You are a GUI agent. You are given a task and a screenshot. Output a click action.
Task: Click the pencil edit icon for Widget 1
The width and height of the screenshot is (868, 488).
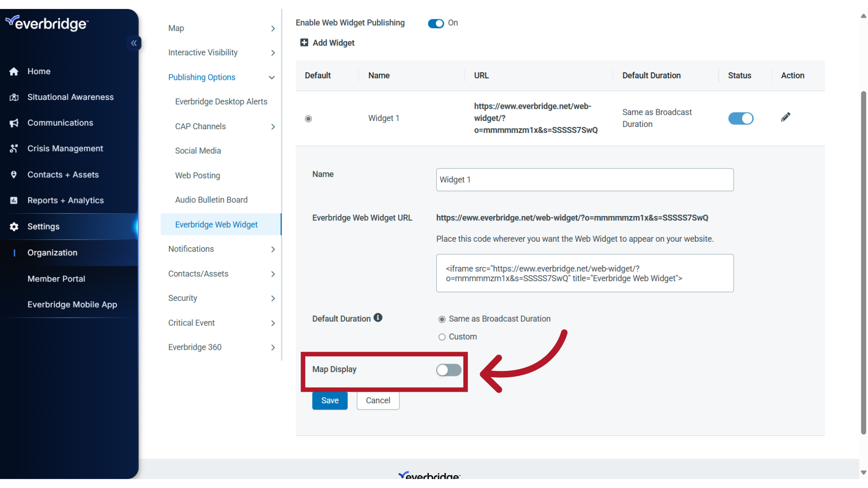(786, 117)
